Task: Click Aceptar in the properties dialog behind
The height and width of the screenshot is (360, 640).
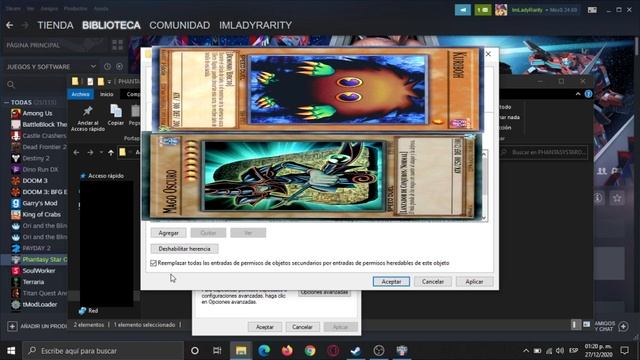Action: (x=264, y=327)
